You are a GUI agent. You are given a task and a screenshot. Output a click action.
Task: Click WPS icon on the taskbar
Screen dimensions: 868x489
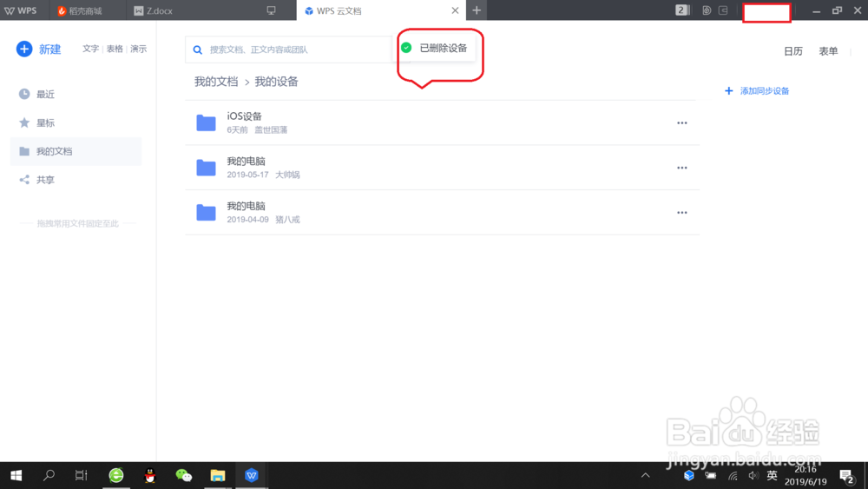click(x=252, y=475)
